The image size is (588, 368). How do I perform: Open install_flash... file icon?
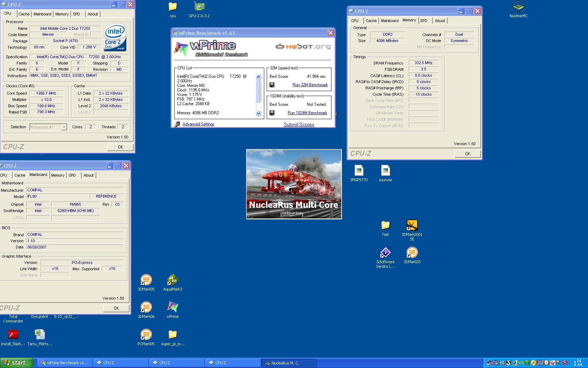(13, 338)
